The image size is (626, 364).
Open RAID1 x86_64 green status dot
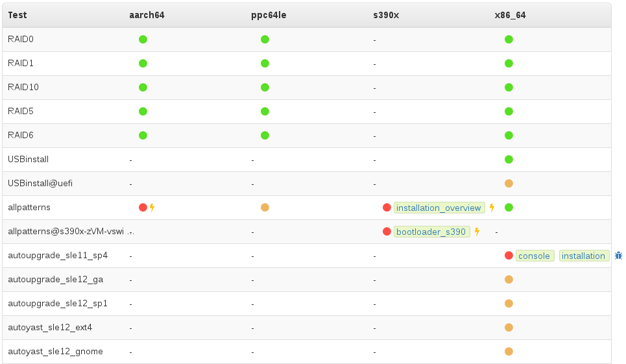pyautogui.click(x=509, y=64)
